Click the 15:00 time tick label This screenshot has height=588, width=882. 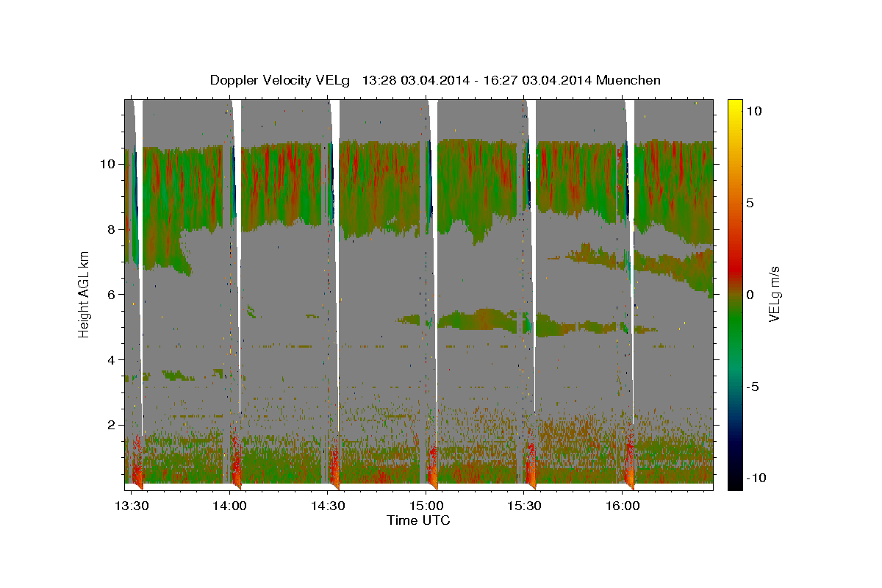click(426, 506)
